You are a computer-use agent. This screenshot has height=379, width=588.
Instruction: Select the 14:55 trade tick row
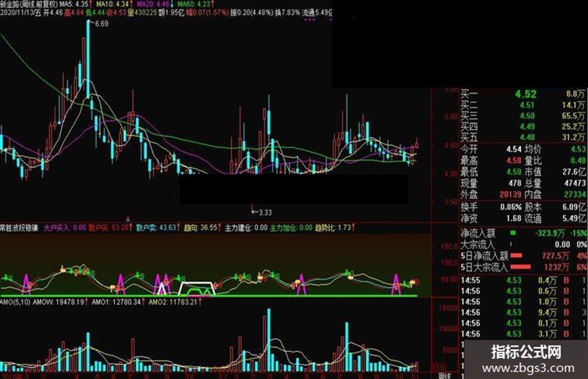coord(523,280)
